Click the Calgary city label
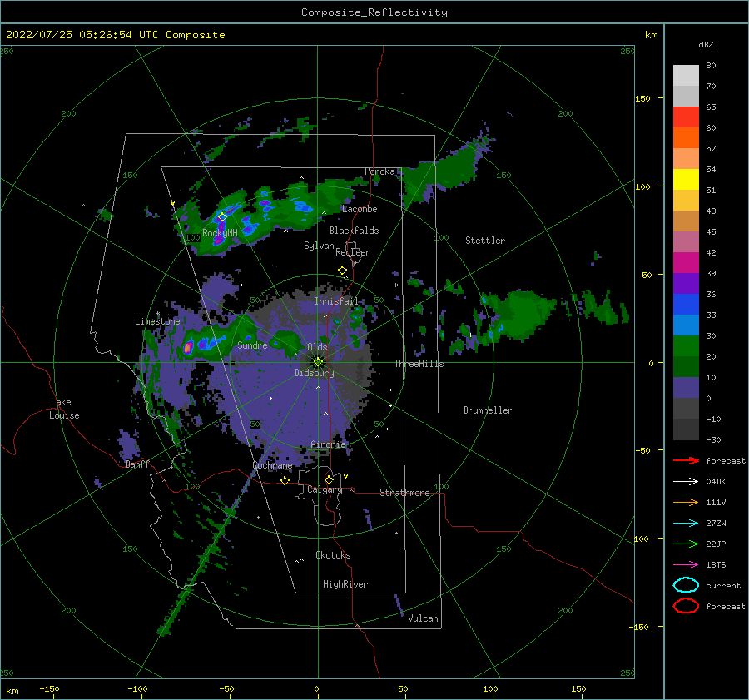This screenshot has height=700, width=749. [x=325, y=489]
